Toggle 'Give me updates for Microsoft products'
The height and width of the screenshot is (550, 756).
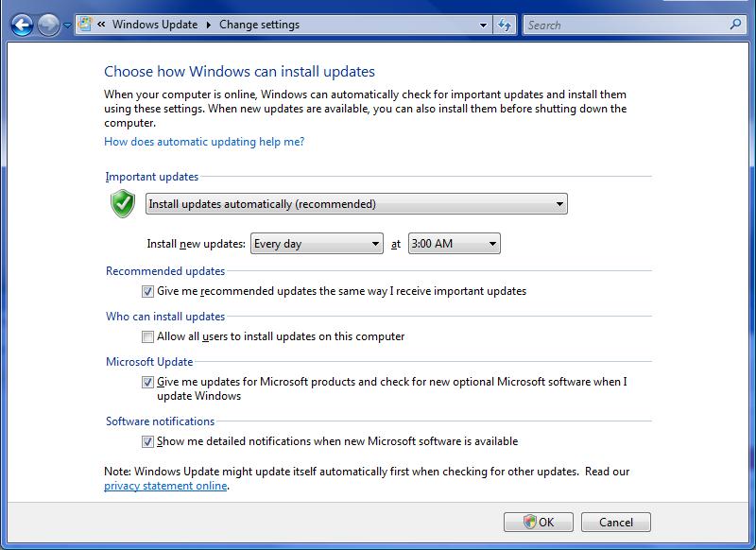(147, 382)
